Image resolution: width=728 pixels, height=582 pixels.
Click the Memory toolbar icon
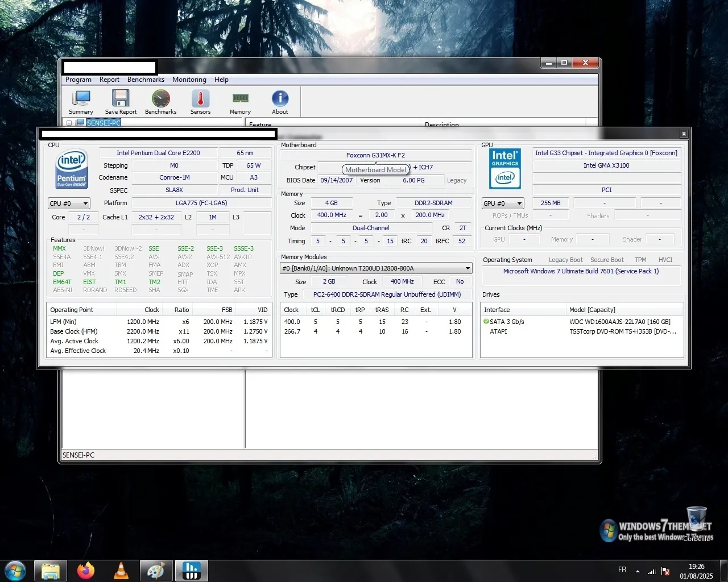[x=239, y=101]
